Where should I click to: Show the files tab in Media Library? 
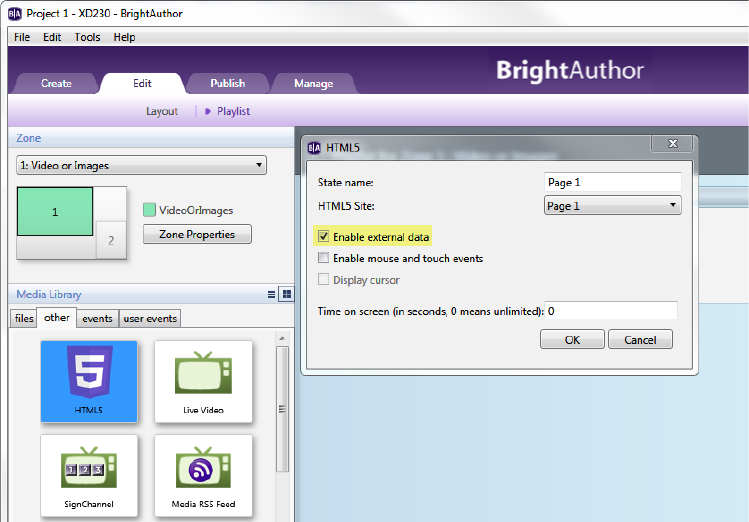pyautogui.click(x=24, y=318)
